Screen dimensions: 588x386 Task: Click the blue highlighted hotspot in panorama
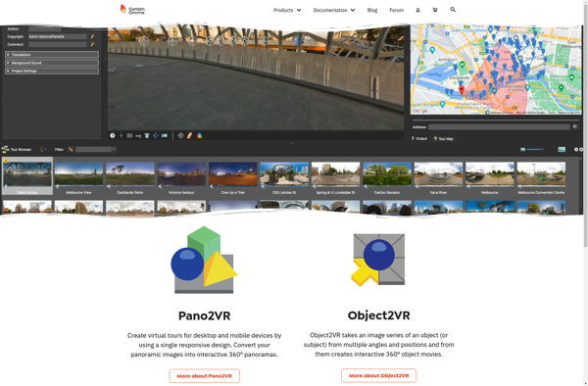click(x=298, y=40)
